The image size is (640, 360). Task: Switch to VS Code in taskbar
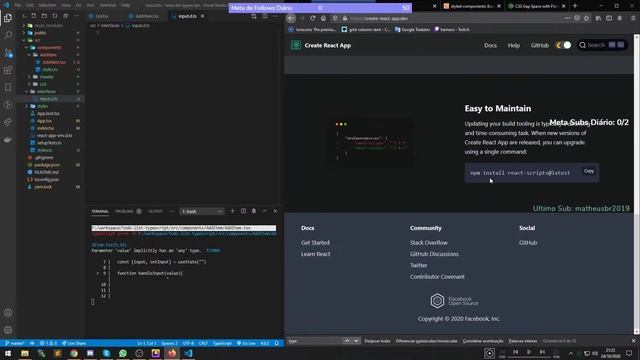[188, 353]
